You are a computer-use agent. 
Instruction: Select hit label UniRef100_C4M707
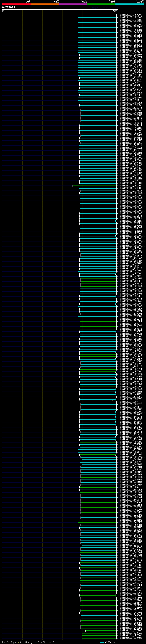[131, 459]
